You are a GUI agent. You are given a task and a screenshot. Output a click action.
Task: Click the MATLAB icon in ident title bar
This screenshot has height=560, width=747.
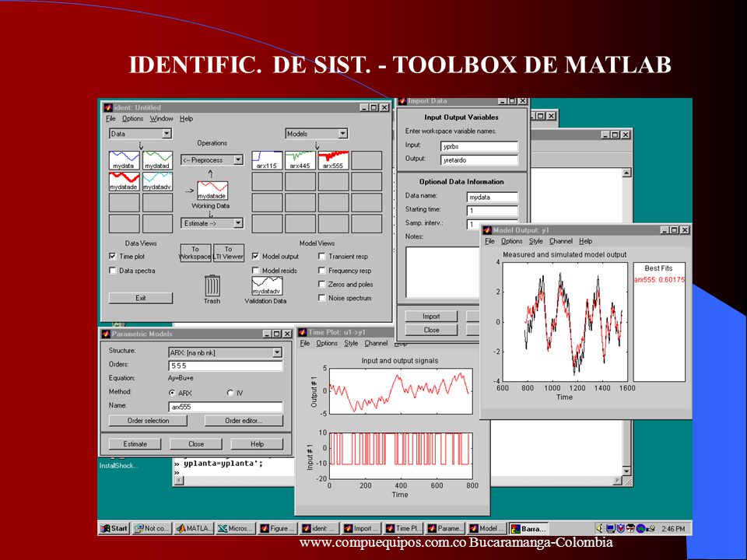[108, 107]
